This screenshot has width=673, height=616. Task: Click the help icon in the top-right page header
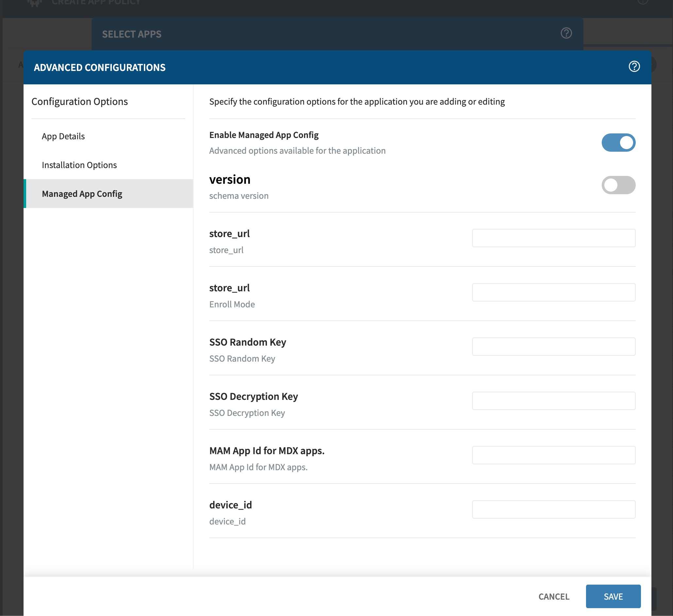[642, 2]
